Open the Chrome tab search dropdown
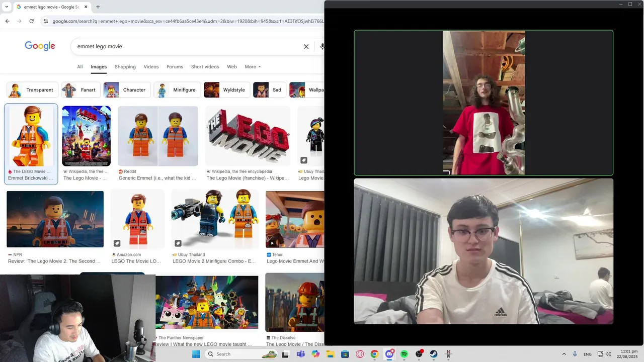 pyautogui.click(x=7, y=7)
